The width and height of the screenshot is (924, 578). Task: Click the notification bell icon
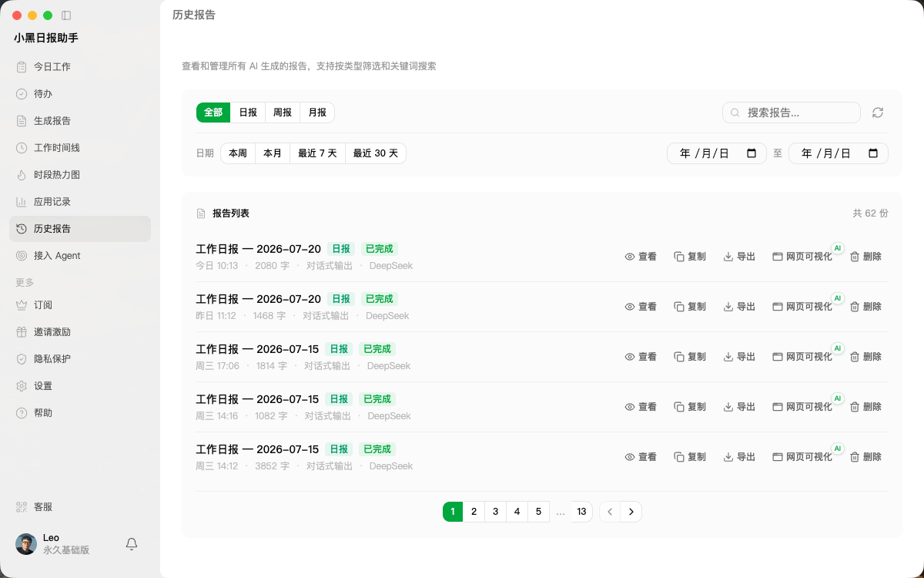pyautogui.click(x=132, y=544)
